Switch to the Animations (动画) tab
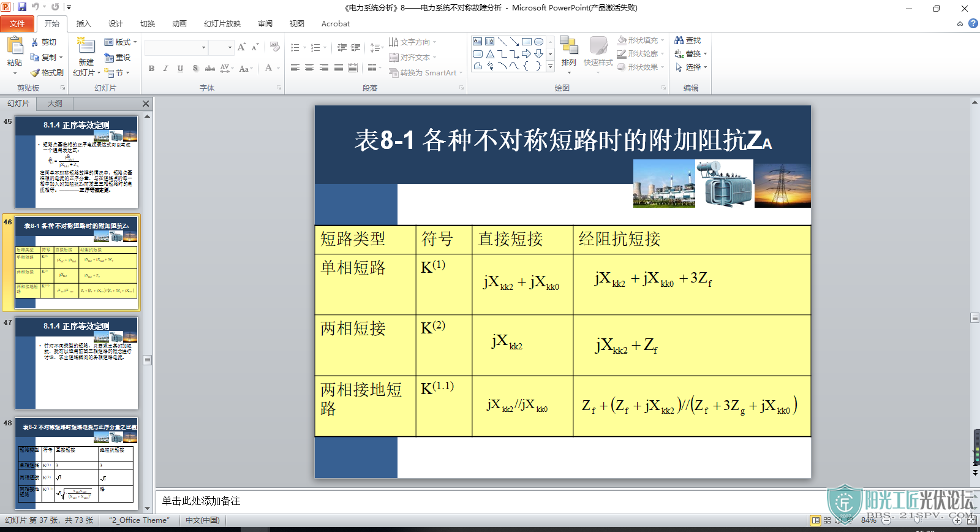Screen dimensions: 980x532 pos(179,24)
